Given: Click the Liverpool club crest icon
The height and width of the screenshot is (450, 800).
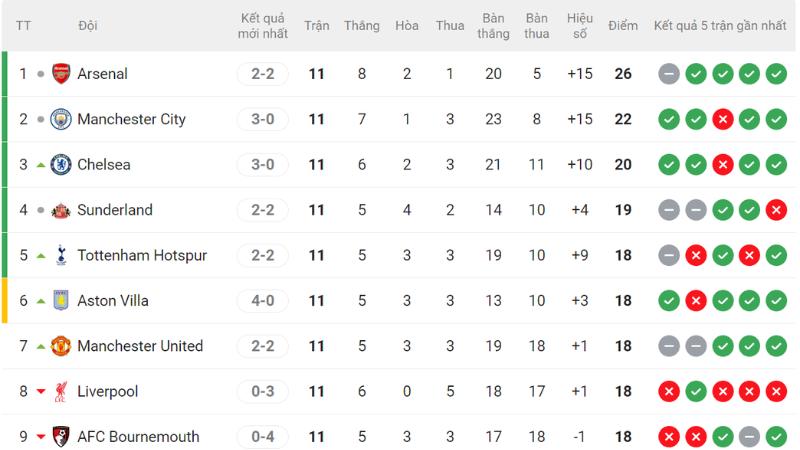Looking at the screenshot, I should pos(61,391).
